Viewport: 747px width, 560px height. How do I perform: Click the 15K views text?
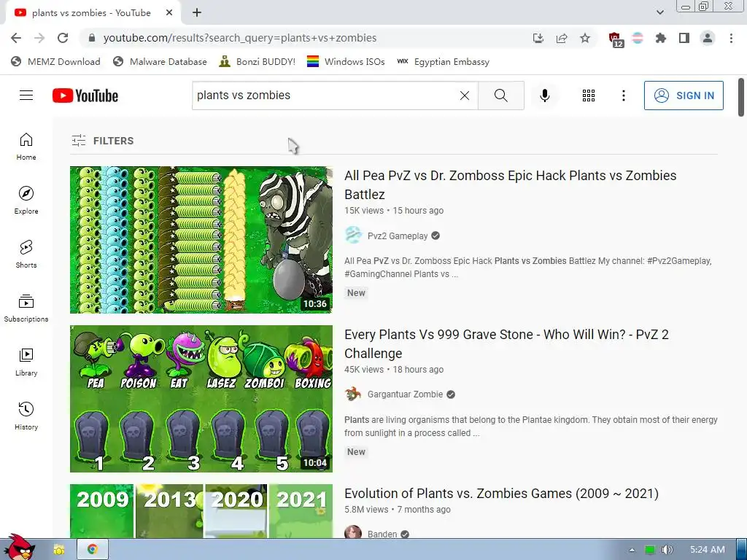(x=364, y=211)
